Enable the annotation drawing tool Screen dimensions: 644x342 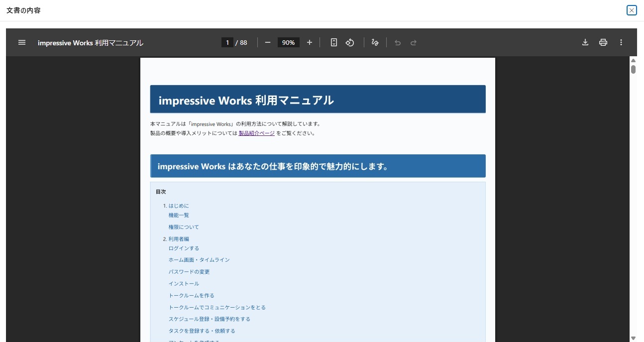[375, 42]
